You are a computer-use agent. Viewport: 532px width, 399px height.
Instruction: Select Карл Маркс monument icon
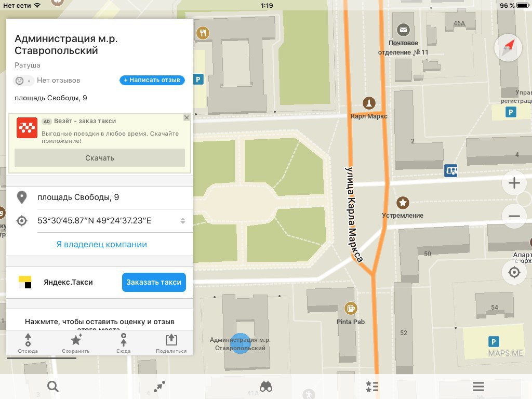369,102
